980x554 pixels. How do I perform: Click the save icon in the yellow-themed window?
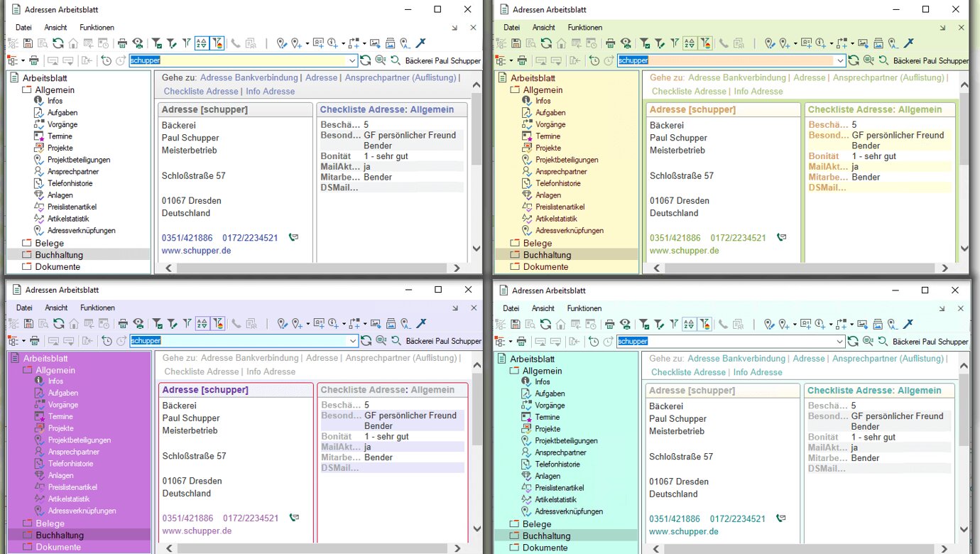(x=516, y=43)
